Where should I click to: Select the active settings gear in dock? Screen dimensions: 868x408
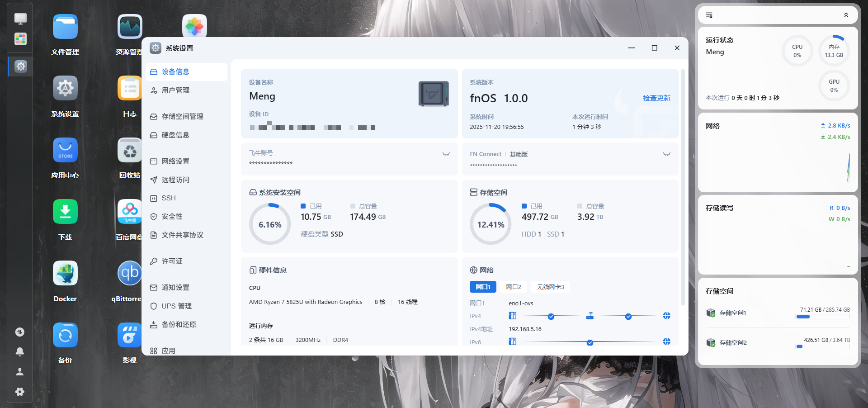[x=21, y=66]
